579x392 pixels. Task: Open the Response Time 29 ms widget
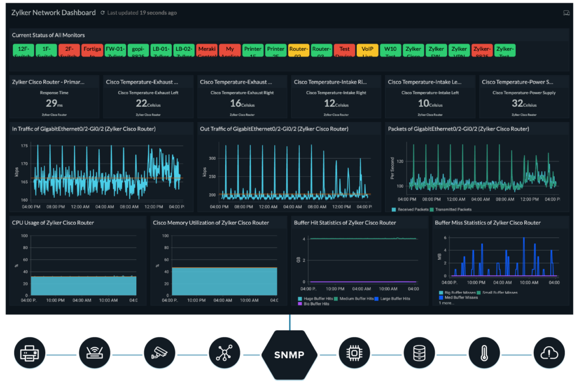click(54, 97)
